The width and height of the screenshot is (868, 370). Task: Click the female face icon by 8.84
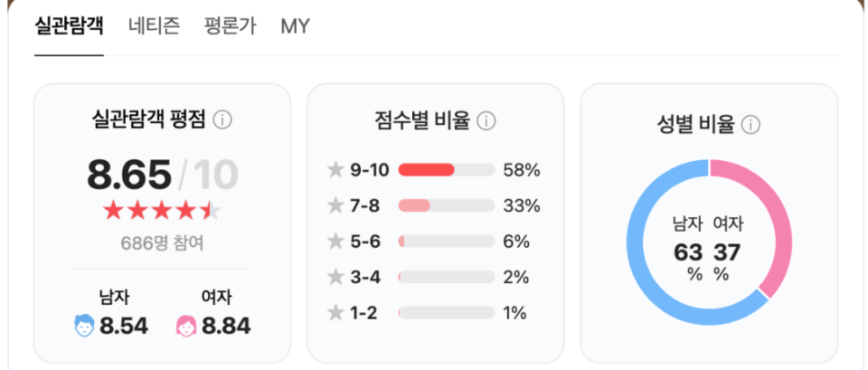[186, 326]
